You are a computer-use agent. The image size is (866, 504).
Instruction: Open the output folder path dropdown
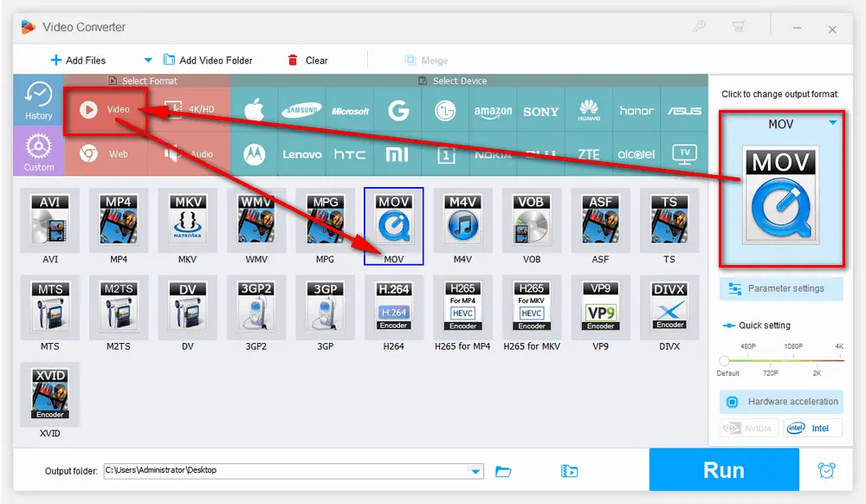pos(475,471)
